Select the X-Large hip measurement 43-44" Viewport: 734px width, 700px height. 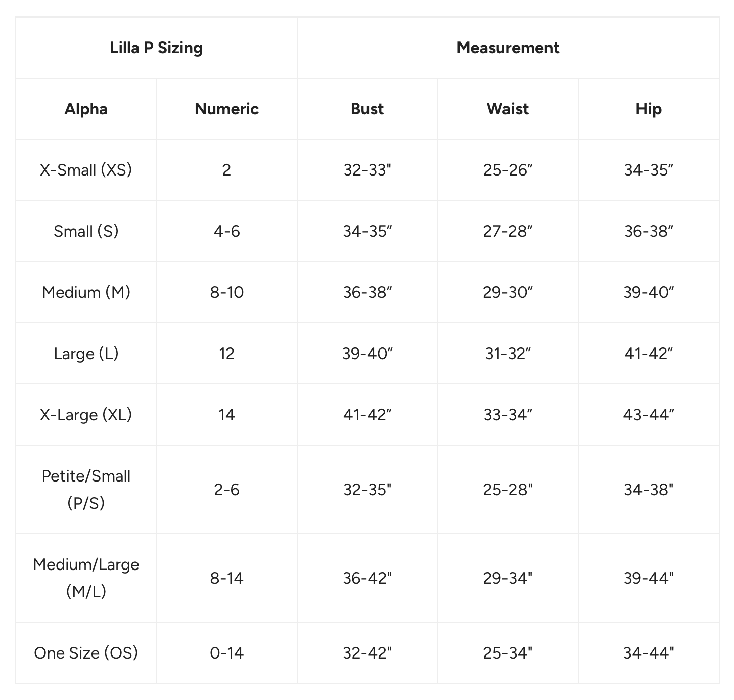point(649,415)
